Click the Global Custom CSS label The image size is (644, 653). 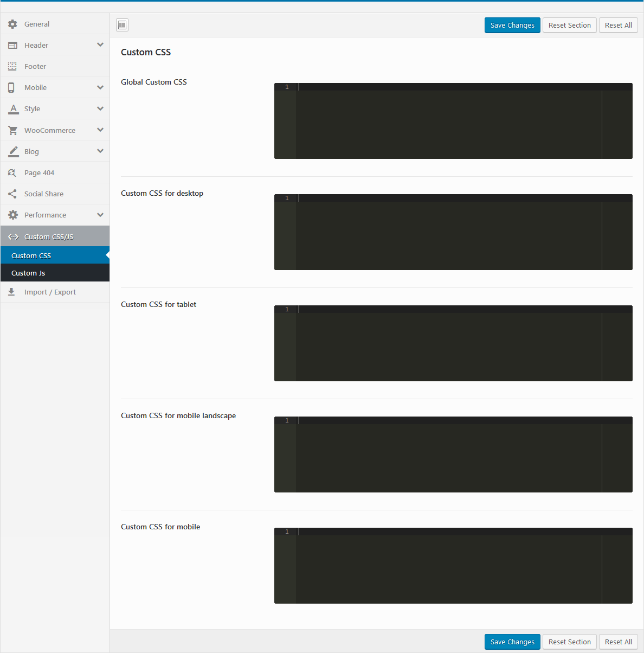coord(154,82)
